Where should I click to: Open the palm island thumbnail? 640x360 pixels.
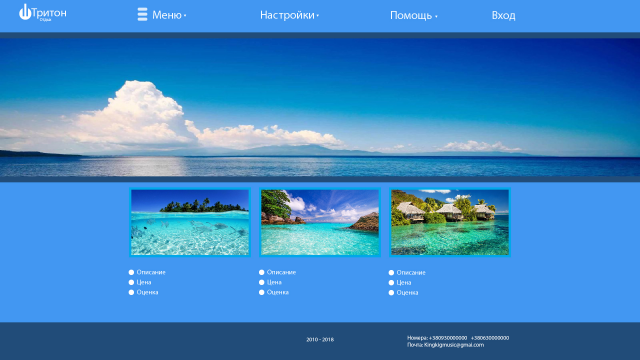coord(190,222)
